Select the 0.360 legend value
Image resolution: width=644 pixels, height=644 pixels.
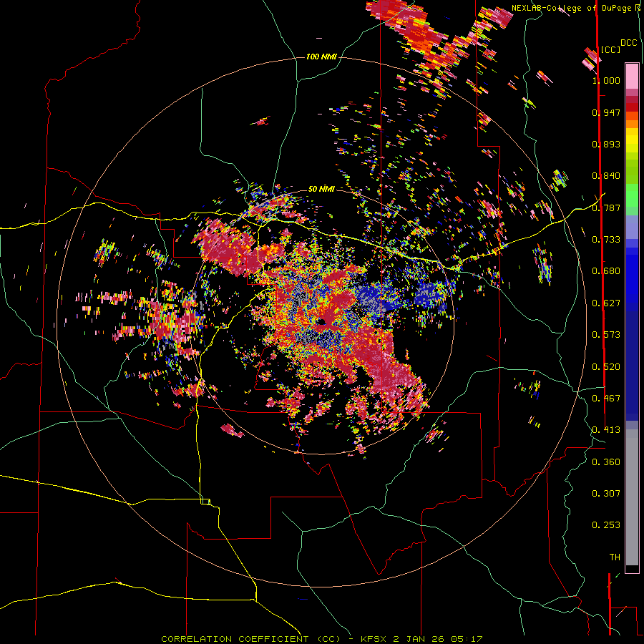click(x=606, y=462)
